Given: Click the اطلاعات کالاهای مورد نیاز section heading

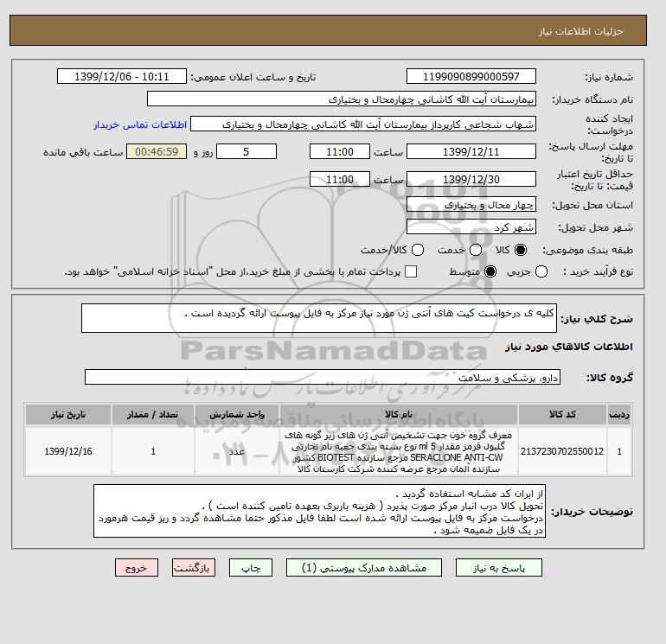Looking at the screenshot, I should [569, 347].
